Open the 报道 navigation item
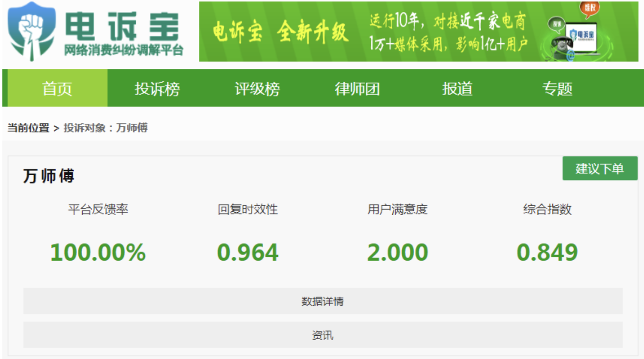 (457, 88)
